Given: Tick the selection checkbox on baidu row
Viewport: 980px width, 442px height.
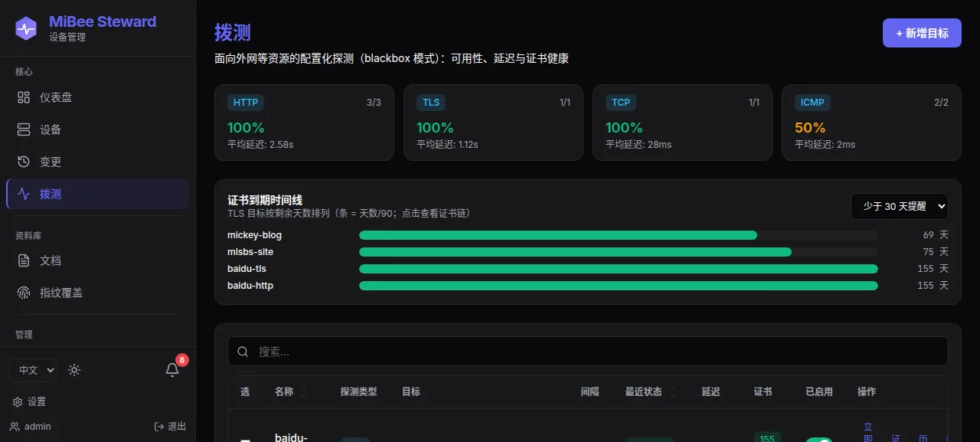Looking at the screenshot, I should click(x=245, y=440).
